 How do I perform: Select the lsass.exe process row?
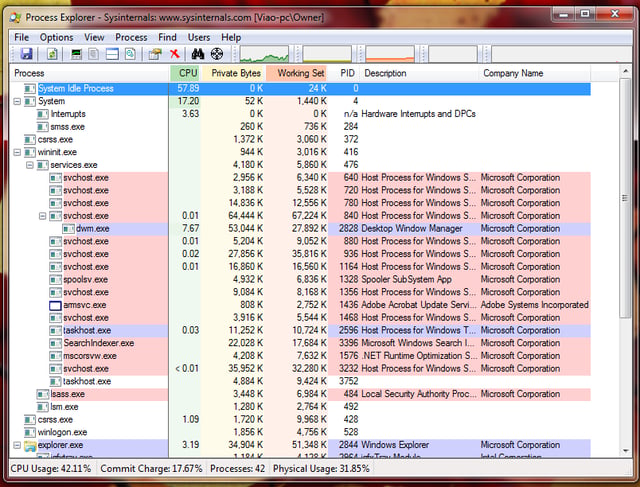click(300, 394)
